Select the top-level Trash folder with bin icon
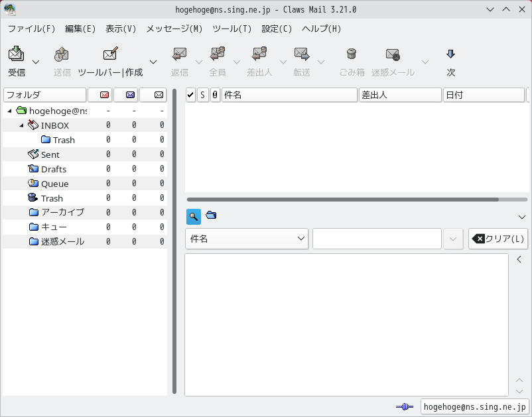Screen dimensions: 532x417 pyautogui.click(x=85, y=198)
